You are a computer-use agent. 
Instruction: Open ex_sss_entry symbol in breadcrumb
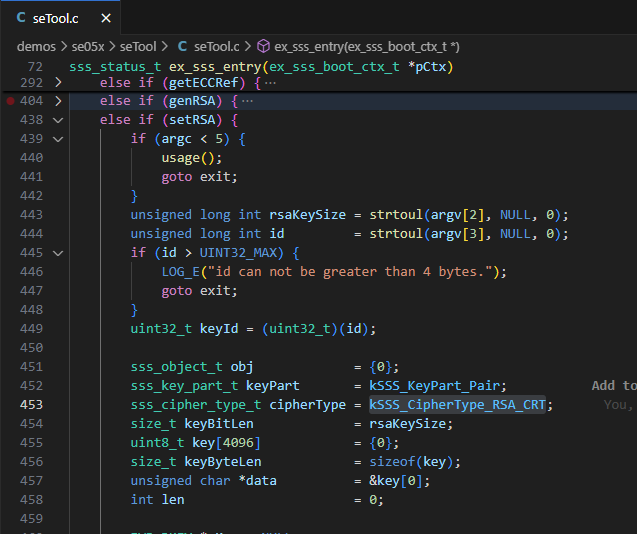(367, 47)
